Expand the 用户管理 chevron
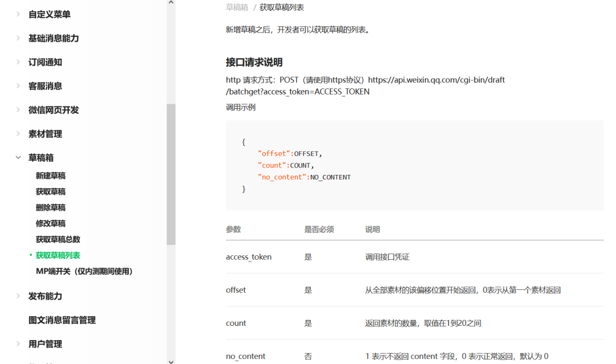The image size is (616, 364). (x=18, y=344)
